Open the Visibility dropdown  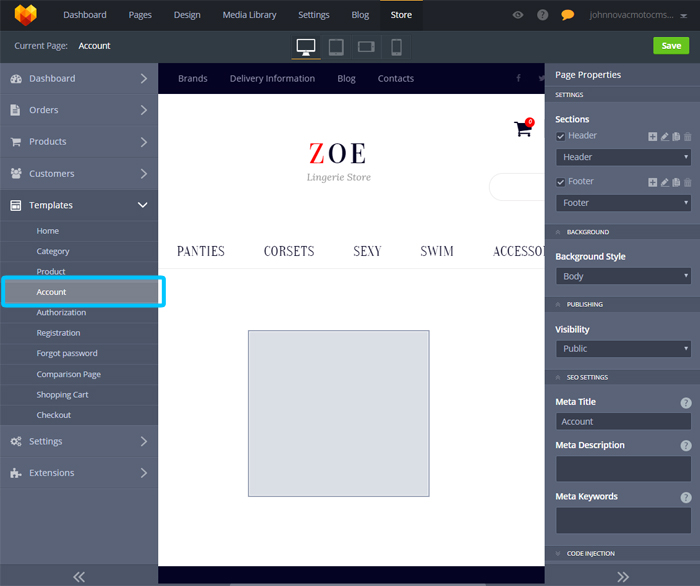[x=623, y=349]
